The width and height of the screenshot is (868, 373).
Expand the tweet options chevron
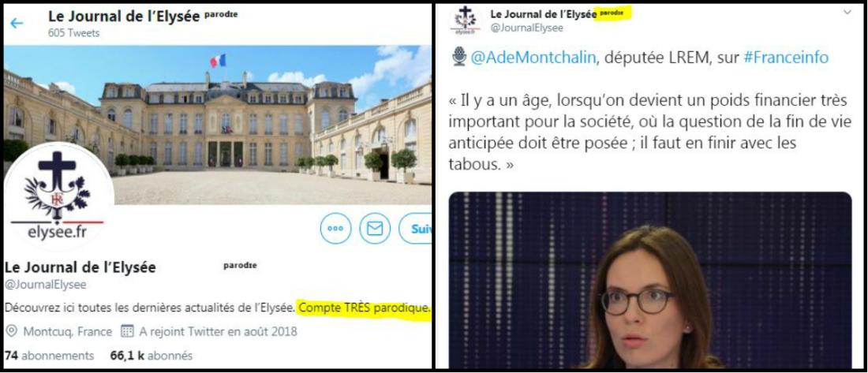[847, 12]
